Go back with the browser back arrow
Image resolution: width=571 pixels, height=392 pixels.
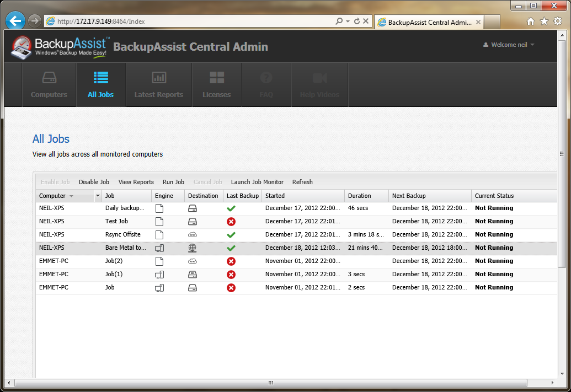(15, 21)
